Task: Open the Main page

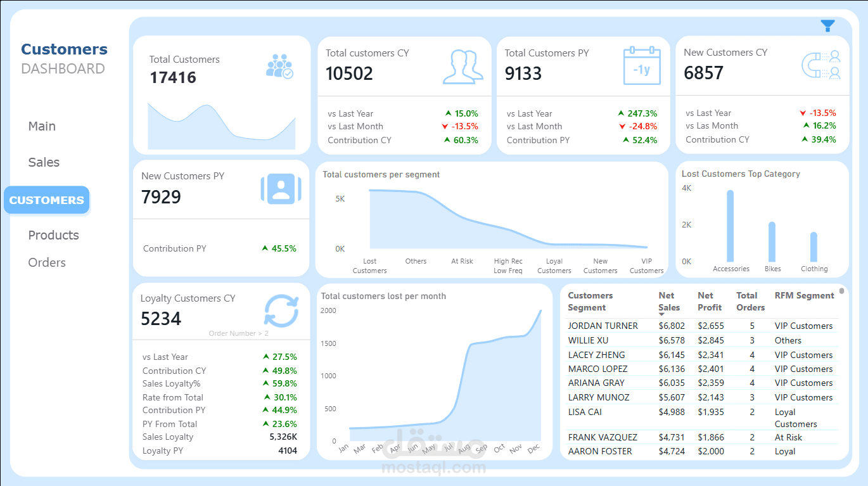Action: [x=42, y=126]
